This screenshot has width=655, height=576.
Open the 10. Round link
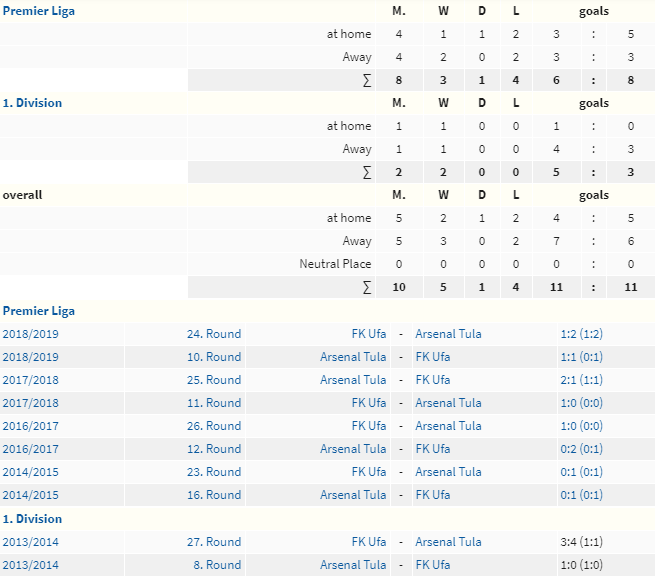tap(214, 357)
